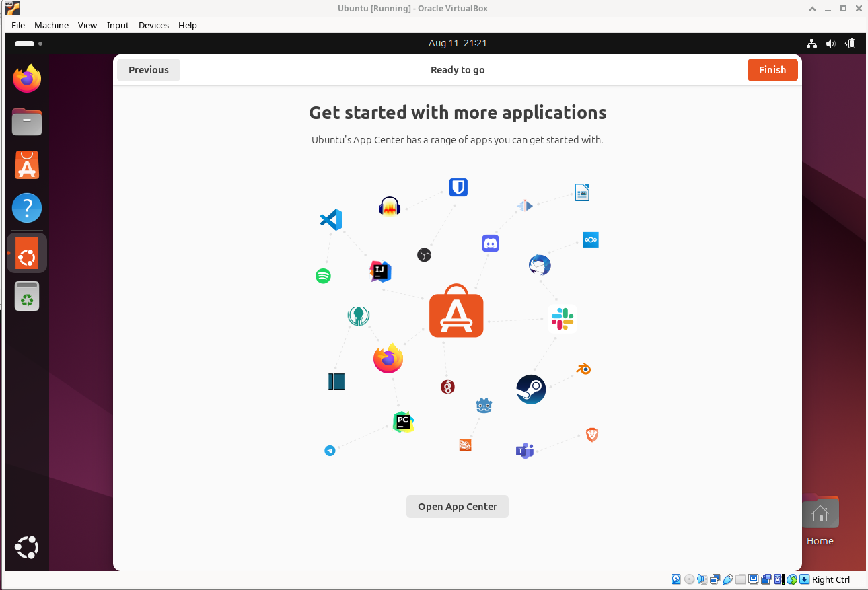Click the Spotify app icon
Viewport: 868px width, 590px height.
tap(323, 276)
